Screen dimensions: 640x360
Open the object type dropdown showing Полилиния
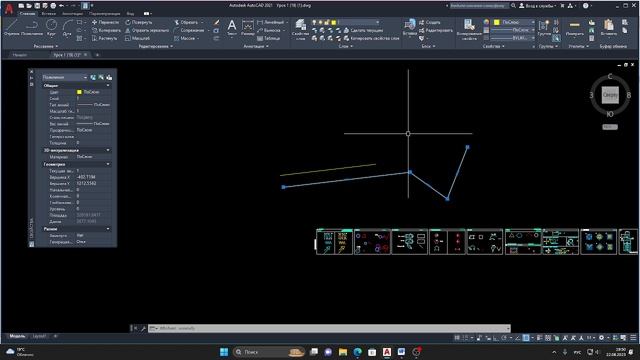point(64,77)
